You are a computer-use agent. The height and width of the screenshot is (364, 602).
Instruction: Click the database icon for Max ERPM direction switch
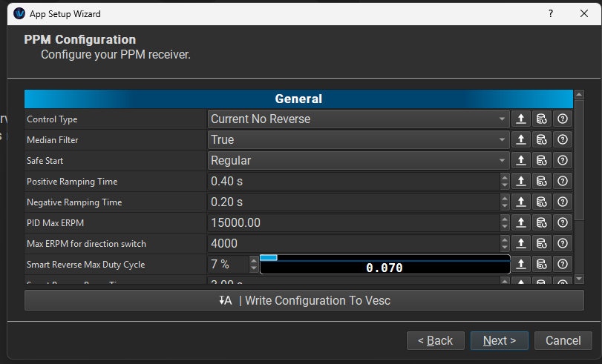(x=542, y=243)
